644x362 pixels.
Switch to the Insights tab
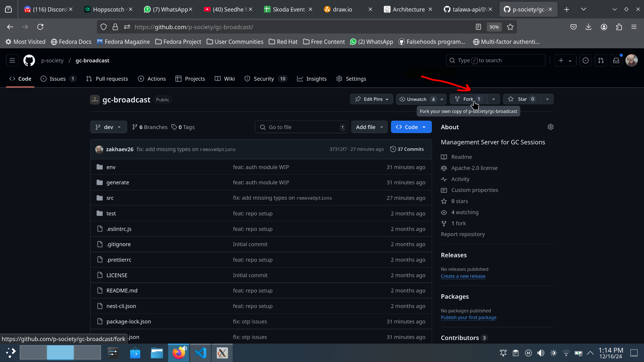pos(312,79)
